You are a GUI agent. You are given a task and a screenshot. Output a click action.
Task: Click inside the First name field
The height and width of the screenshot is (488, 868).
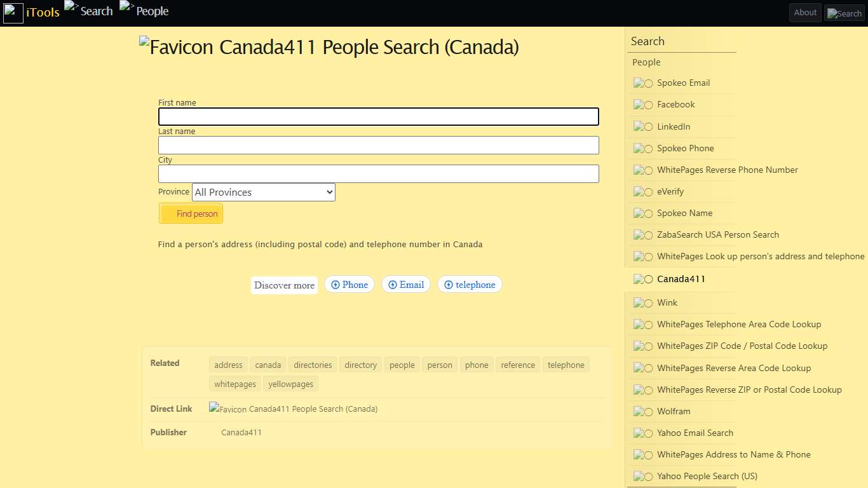[x=378, y=116]
